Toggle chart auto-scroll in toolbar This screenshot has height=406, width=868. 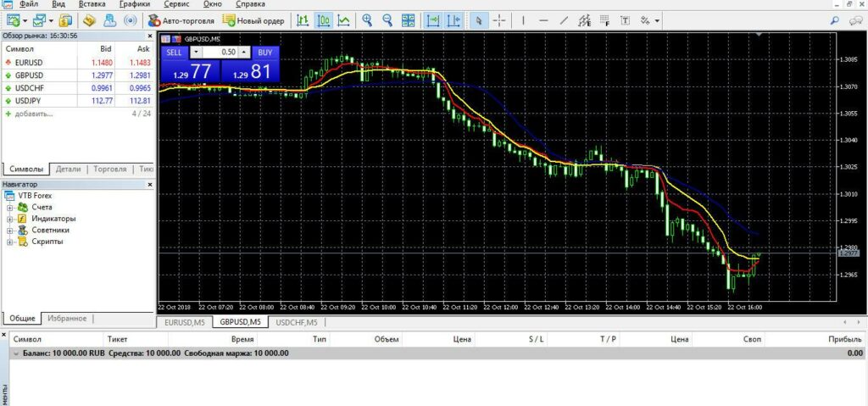[x=432, y=19]
